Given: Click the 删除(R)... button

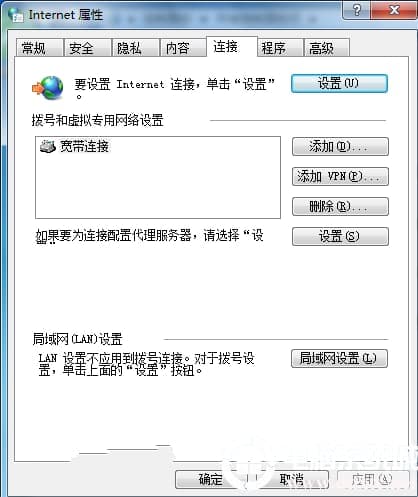Looking at the screenshot, I should [x=340, y=207].
